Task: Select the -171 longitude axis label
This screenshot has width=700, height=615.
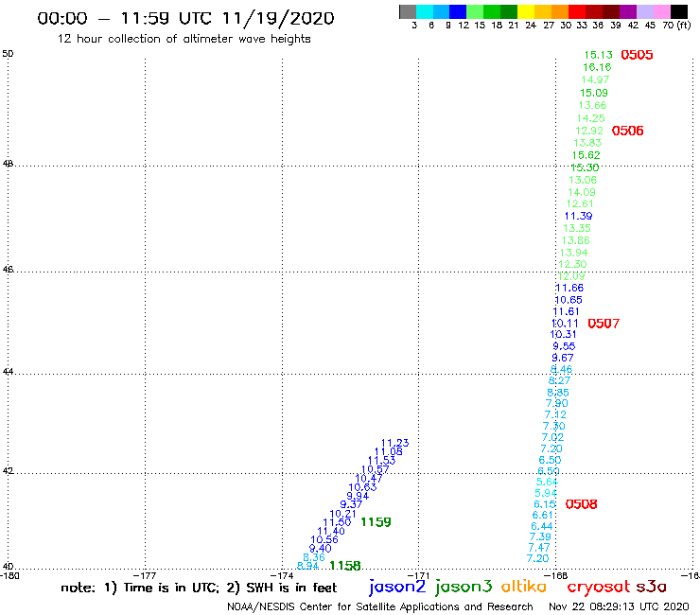Action: tap(418, 575)
